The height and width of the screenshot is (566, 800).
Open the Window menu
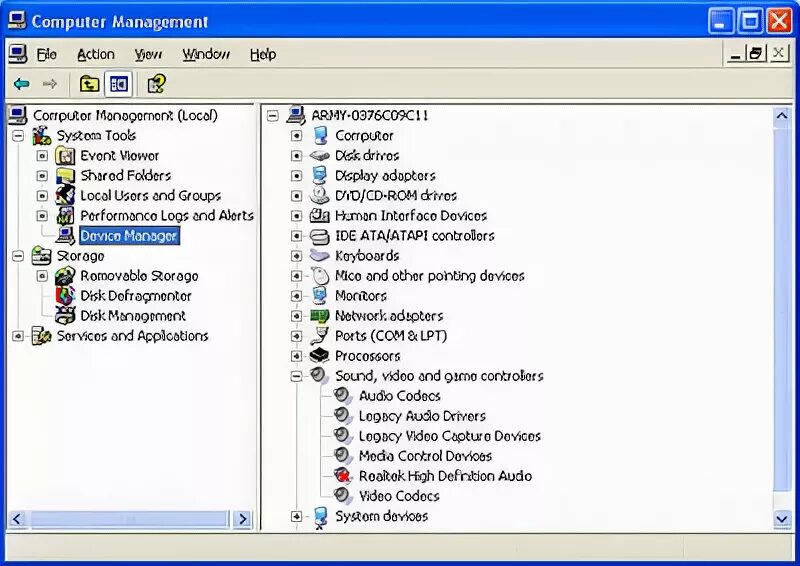206,54
